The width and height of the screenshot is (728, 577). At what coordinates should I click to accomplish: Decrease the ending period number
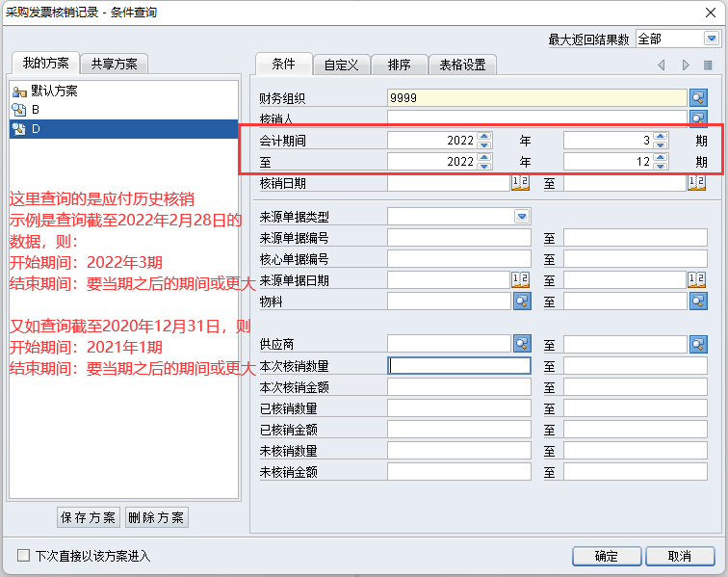pyautogui.click(x=660, y=166)
